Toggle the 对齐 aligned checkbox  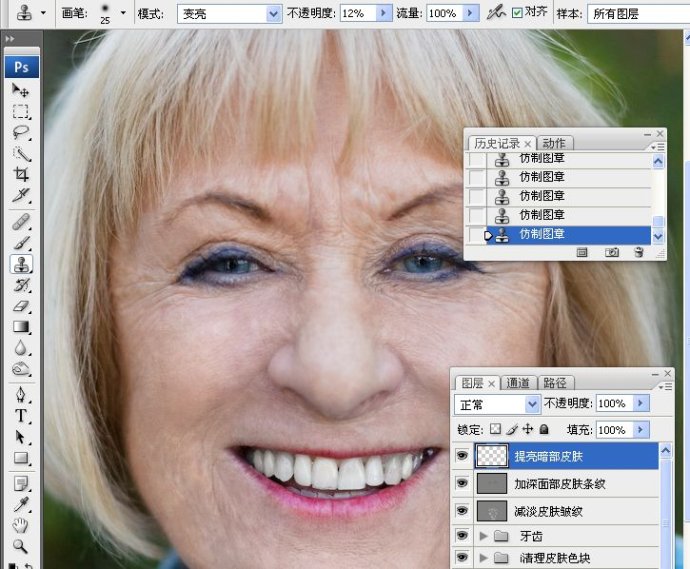[x=517, y=13]
